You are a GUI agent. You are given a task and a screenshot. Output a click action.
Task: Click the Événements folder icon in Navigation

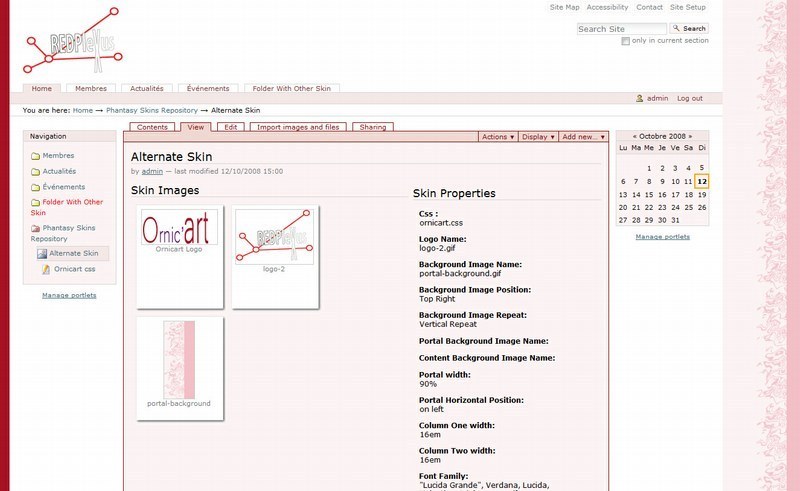36,187
